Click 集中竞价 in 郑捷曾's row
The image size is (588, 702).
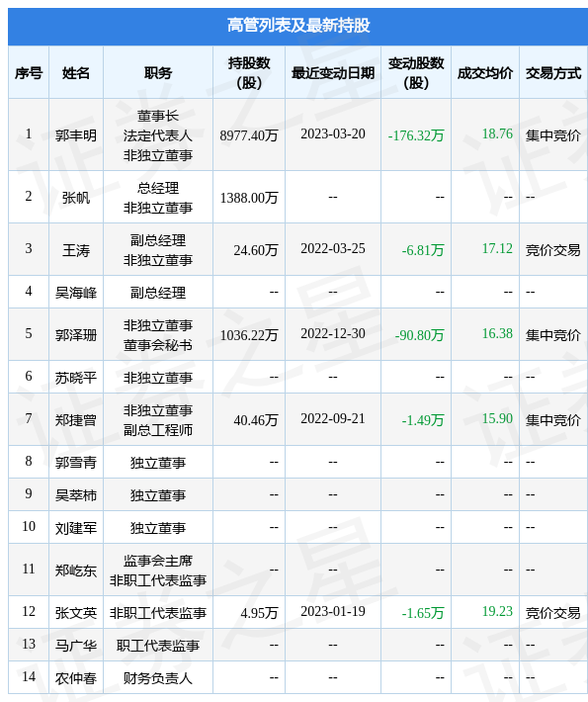pos(553,420)
